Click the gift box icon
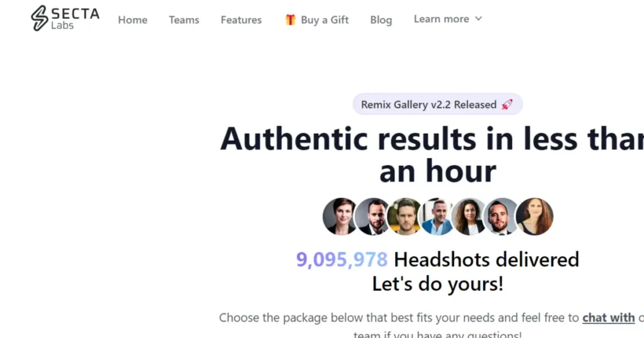Viewport: 644px width, 338px height. click(291, 19)
